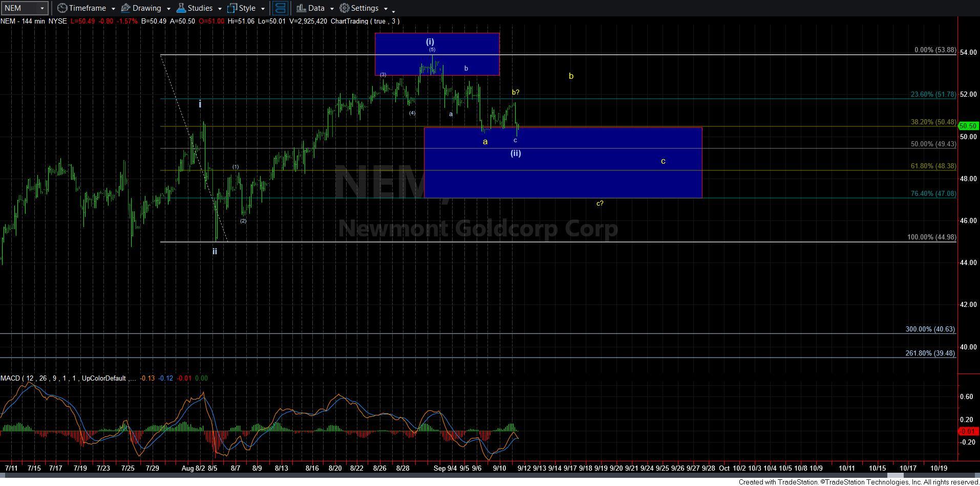The height and width of the screenshot is (486, 980).
Task: Open the Data menu label
Action: (x=316, y=8)
